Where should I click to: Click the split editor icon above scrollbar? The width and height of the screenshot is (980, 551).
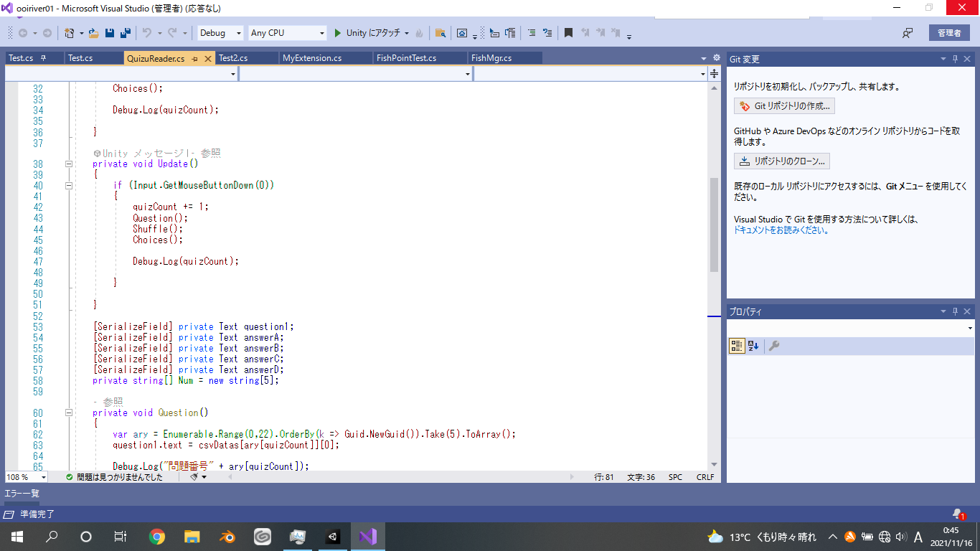(x=715, y=74)
